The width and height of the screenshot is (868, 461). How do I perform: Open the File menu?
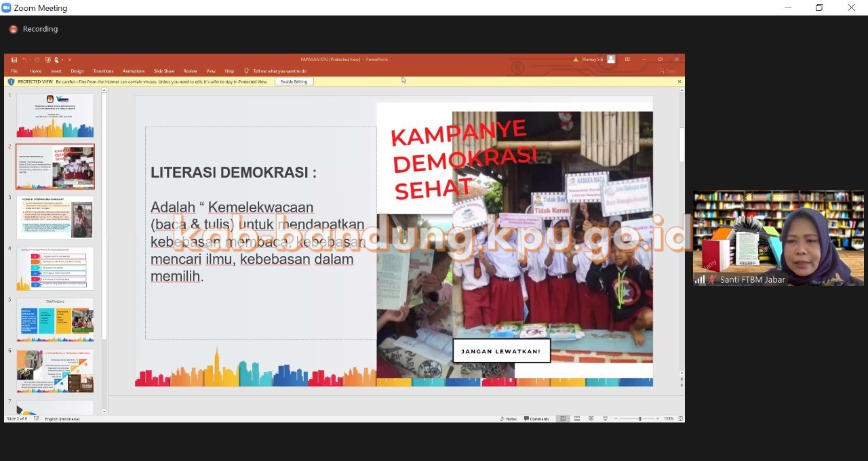[14, 71]
